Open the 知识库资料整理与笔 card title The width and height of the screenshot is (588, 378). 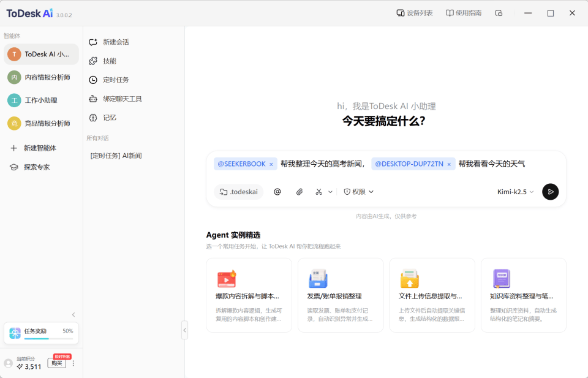coord(522,297)
